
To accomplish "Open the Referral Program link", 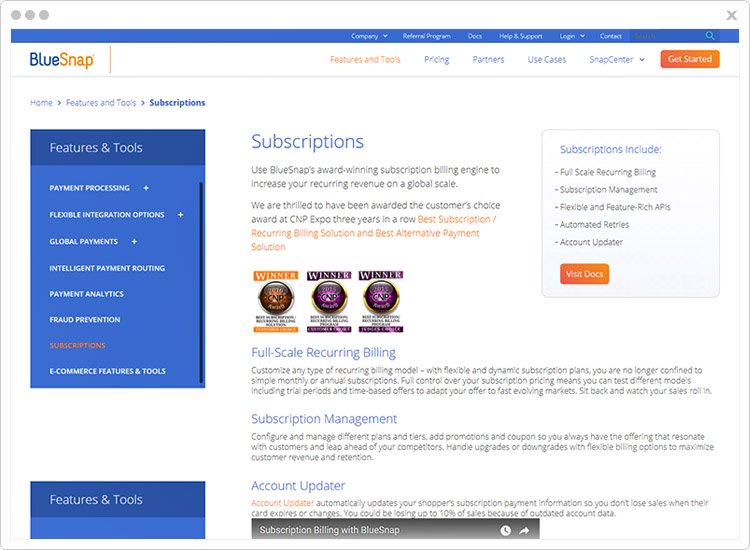I will coord(427,36).
